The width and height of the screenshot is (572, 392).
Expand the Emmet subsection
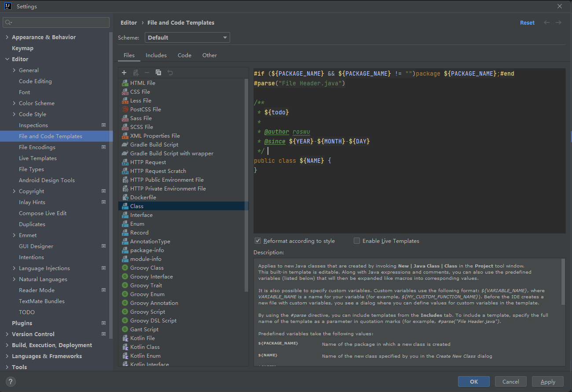pyautogui.click(x=14, y=235)
